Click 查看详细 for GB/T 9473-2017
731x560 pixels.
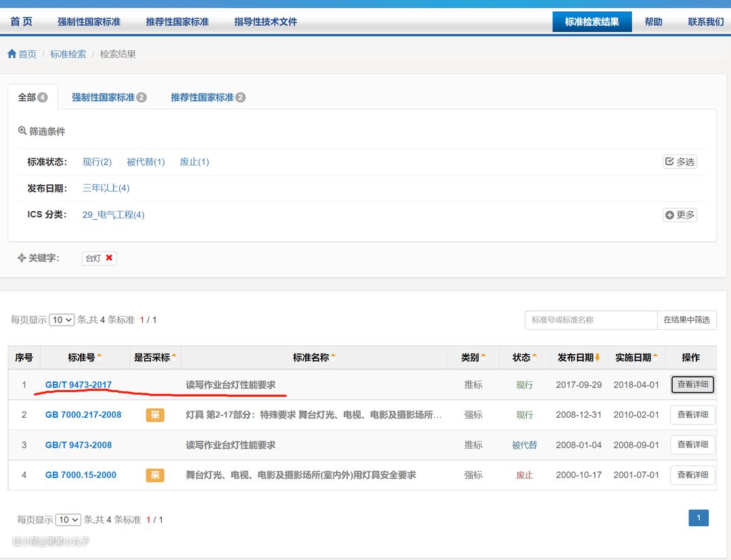(x=692, y=385)
